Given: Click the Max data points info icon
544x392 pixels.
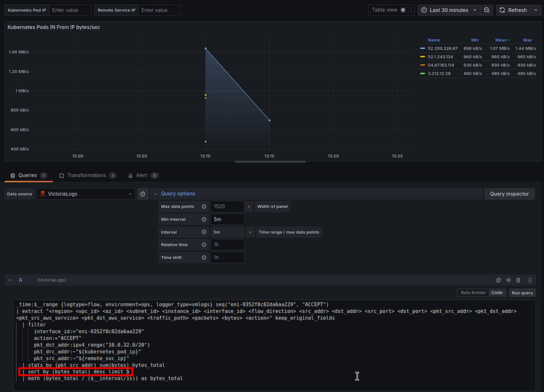Looking at the screenshot, I should tap(204, 207).
